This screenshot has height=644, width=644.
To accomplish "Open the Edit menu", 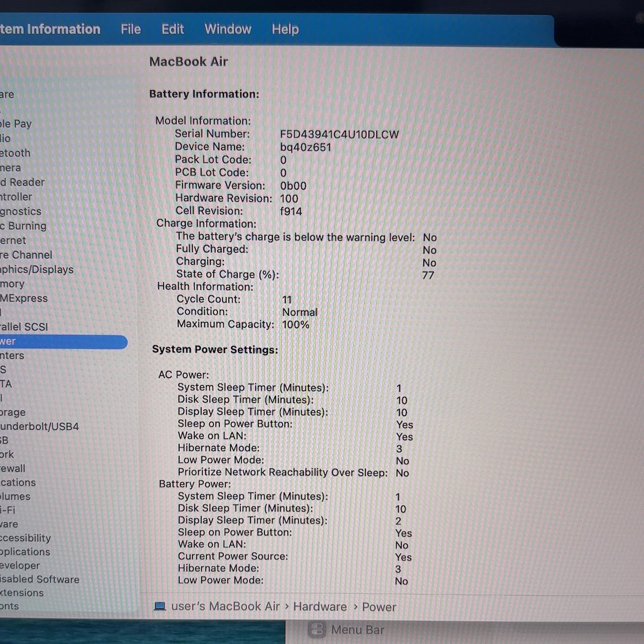I will [x=173, y=29].
